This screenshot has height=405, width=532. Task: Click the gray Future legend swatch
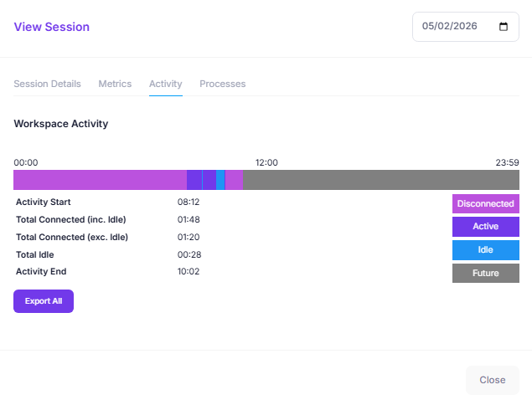pyautogui.click(x=485, y=273)
